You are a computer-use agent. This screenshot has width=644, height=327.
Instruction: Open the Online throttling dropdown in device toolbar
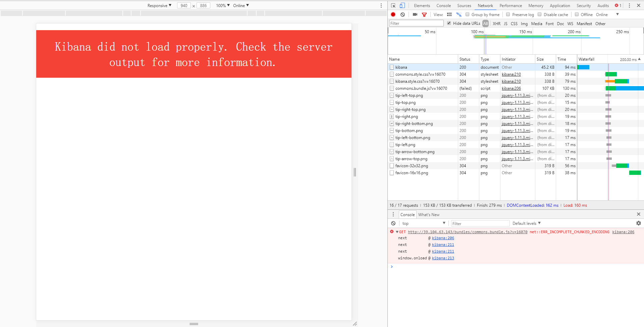(241, 6)
